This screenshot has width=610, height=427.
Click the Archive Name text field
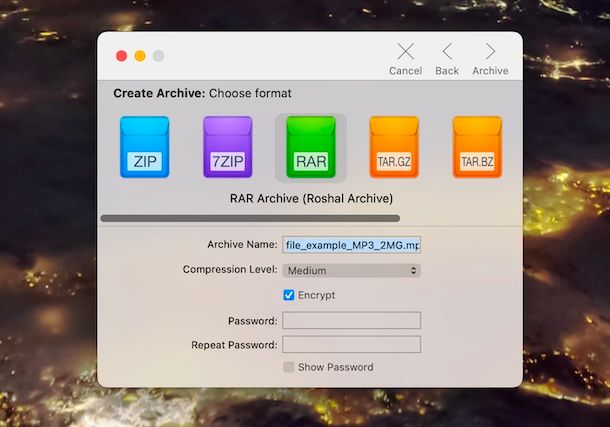click(351, 244)
